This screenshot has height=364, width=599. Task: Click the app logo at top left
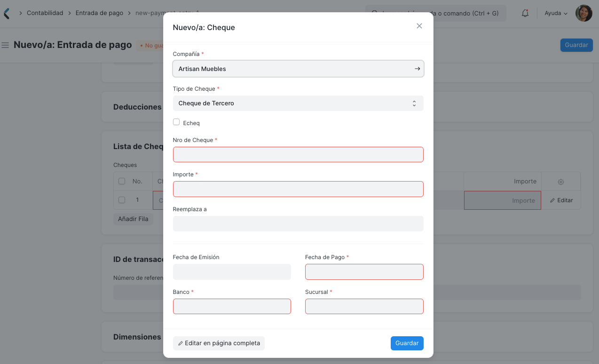(x=6, y=13)
